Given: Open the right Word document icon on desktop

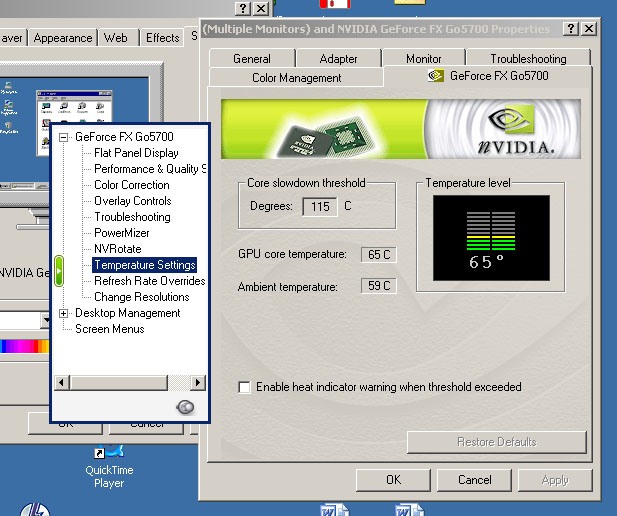Looking at the screenshot, I should pyautogui.click(x=409, y=510).
